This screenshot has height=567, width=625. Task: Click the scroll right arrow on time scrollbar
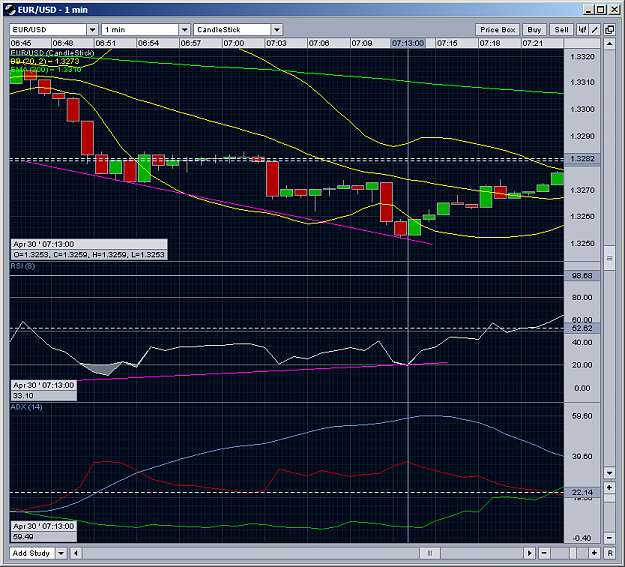(x=529, y=553)
